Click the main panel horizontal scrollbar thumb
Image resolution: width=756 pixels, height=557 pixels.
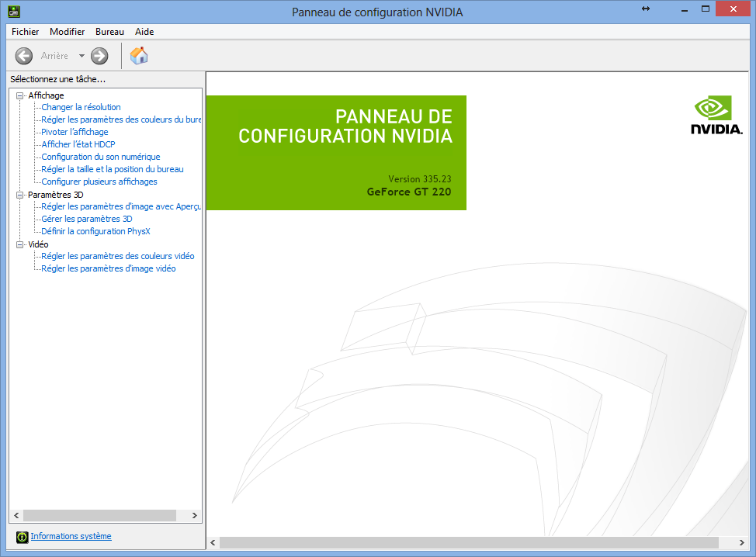click(469, 542)
